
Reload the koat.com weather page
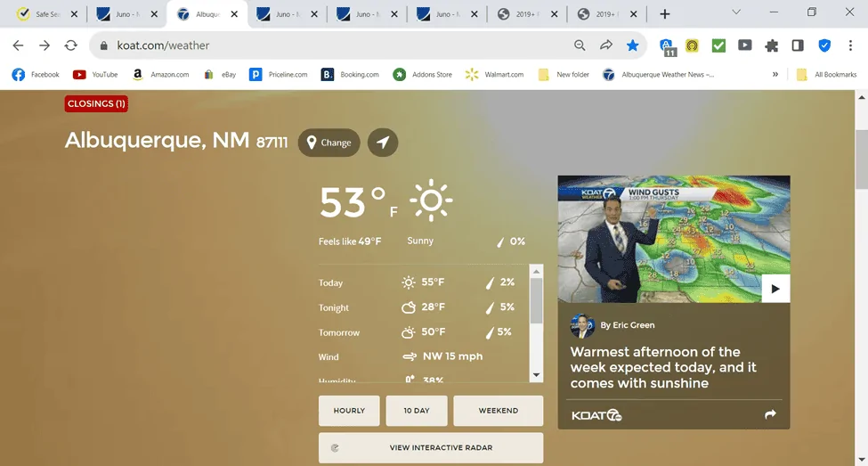click(71, 45)
